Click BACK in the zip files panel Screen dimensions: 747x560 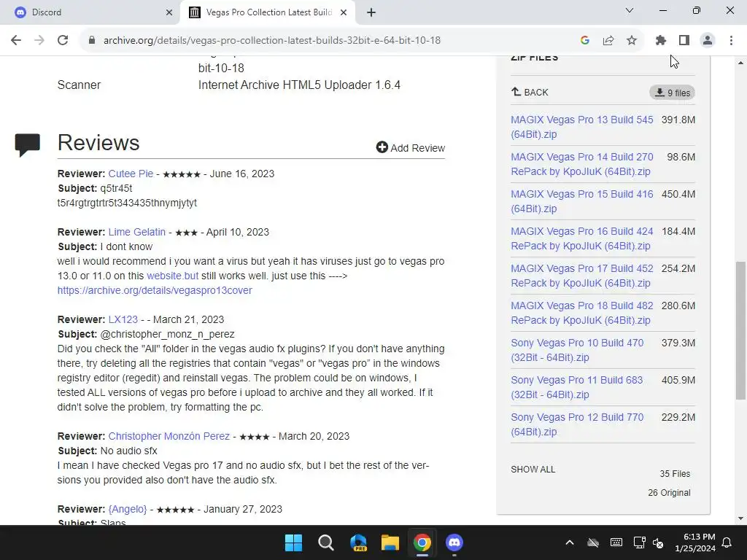pos(530,92)
